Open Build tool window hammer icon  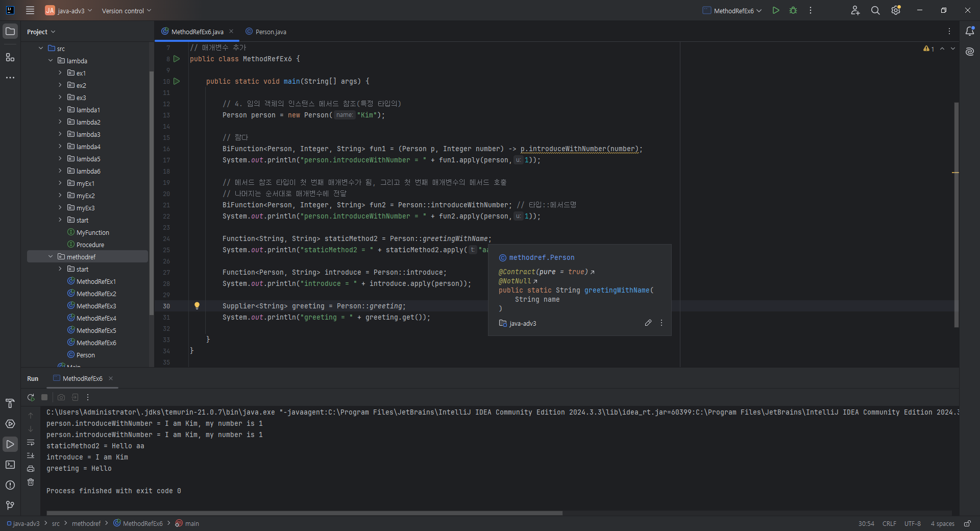click(x=10, y=403)
